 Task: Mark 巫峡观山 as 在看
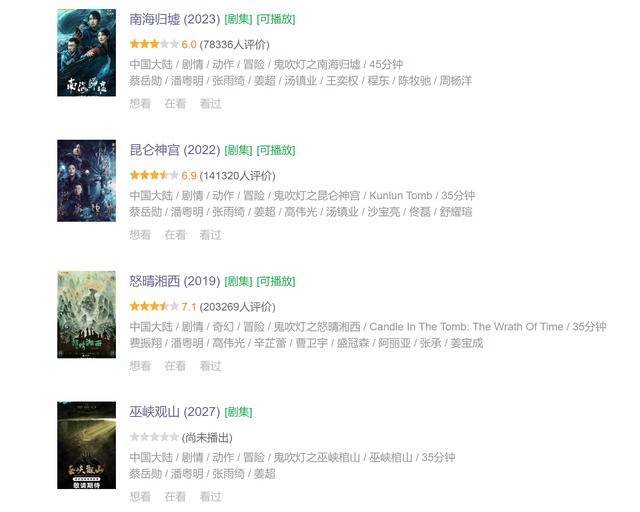tap(175, 497)
